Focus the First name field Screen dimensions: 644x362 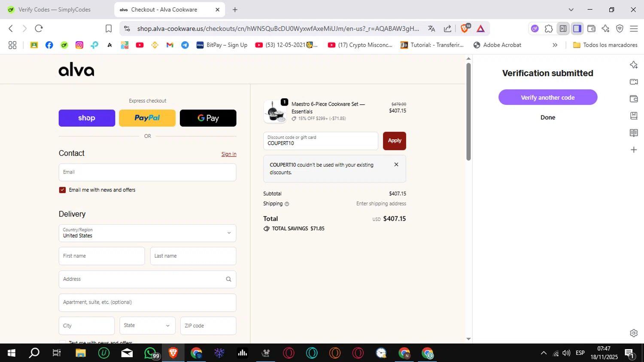(x=102, y=256)
